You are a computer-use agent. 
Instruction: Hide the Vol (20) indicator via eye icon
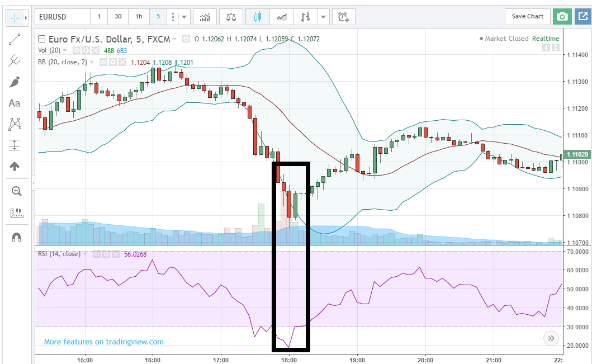pos(77,50)
